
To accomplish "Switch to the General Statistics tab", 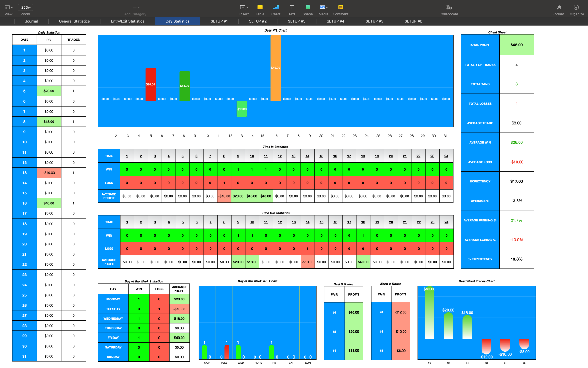I will [x=74, y=21].
